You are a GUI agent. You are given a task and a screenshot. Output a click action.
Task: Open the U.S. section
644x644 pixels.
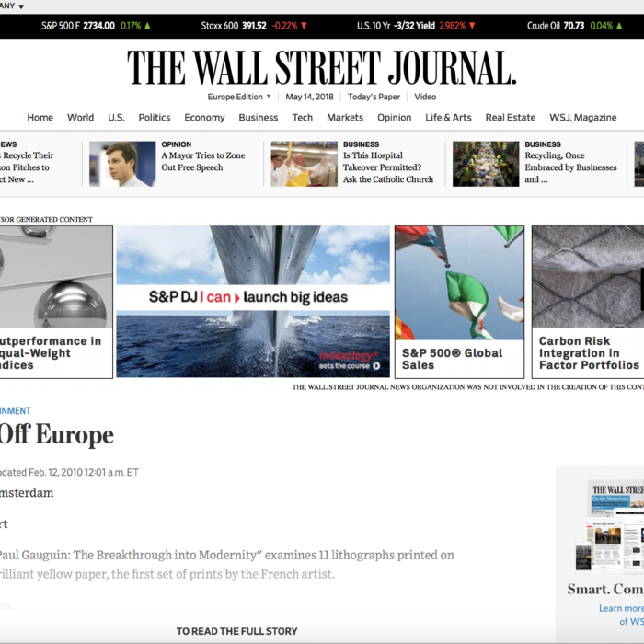(x=116, y=118)
